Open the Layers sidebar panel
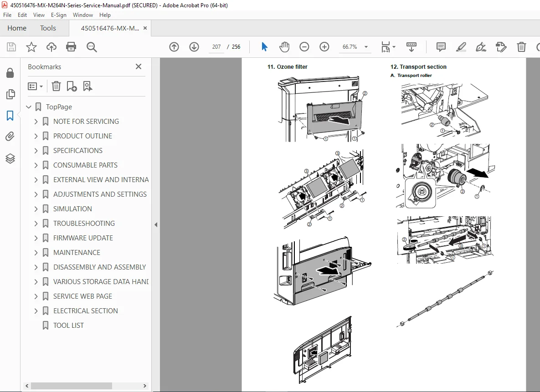 (10, 158)
